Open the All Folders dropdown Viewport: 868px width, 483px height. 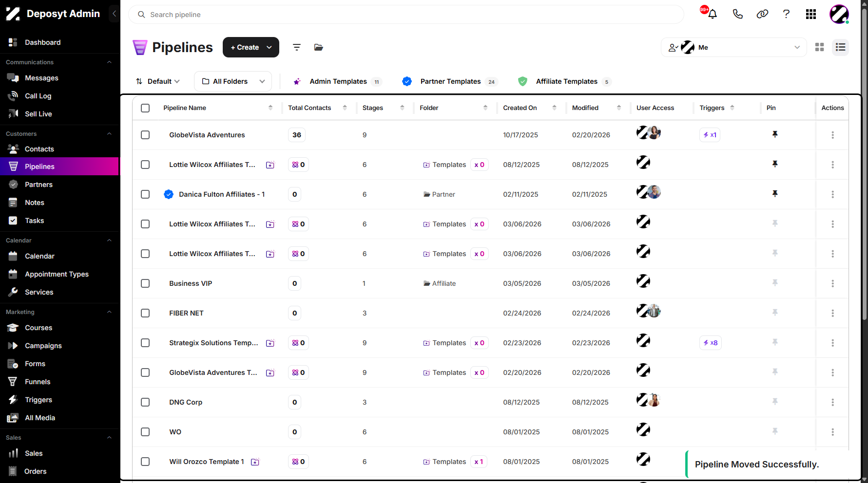click(233, 81)
